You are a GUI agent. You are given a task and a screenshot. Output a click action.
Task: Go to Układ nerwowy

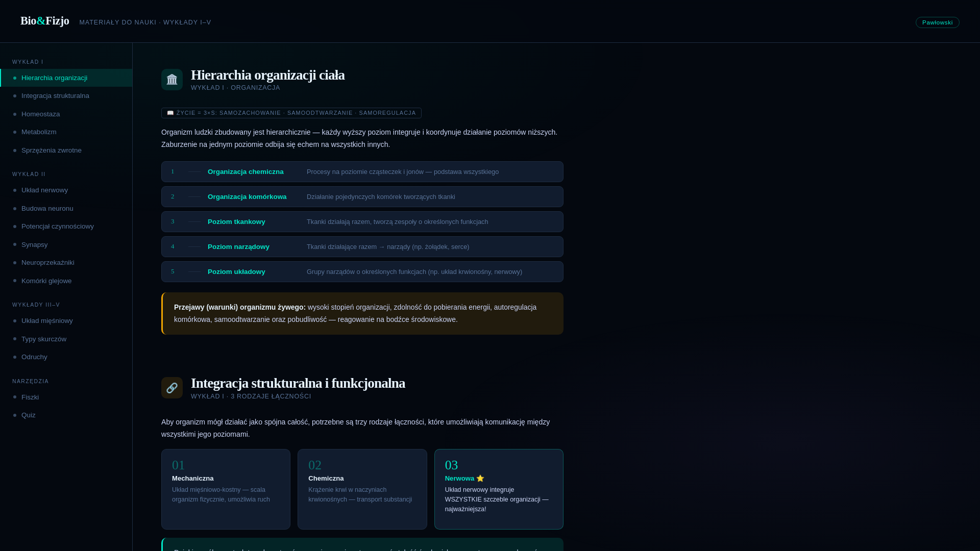point(66,190)
